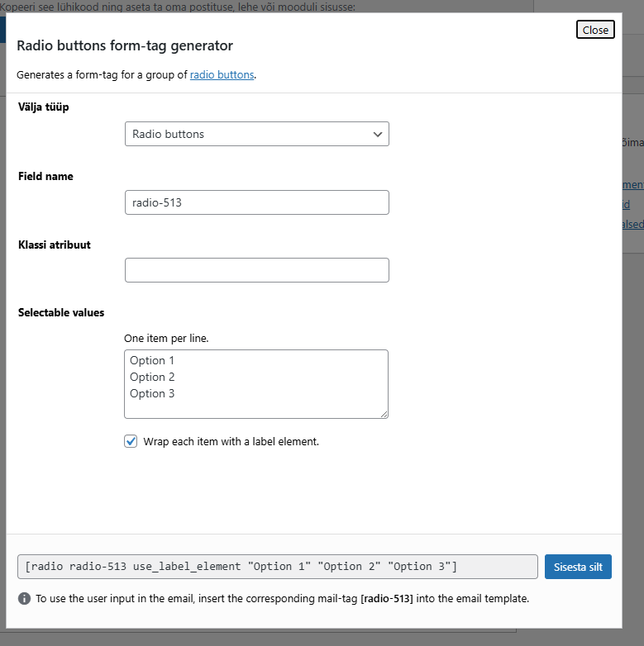Image resolution: width=644 pixels, height=646 pixels.
Task: Click the bold [radio-513] mail-tag text
Action: 387,598
